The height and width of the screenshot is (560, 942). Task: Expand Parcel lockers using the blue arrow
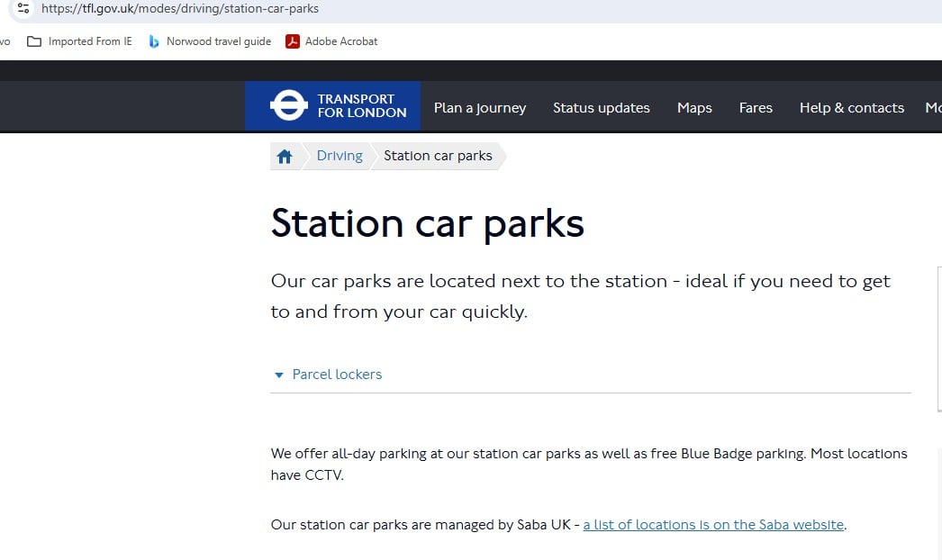pyautogui.click(x=279, y=375)
